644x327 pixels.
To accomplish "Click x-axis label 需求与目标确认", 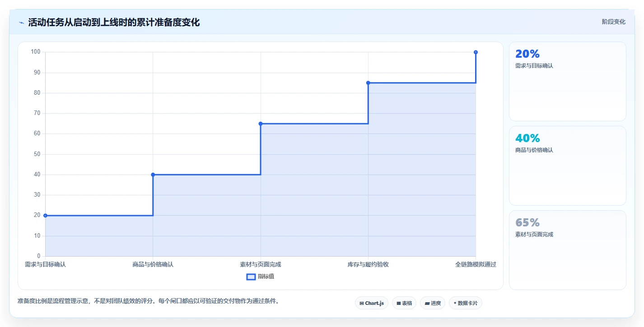I will pos(45,264).
